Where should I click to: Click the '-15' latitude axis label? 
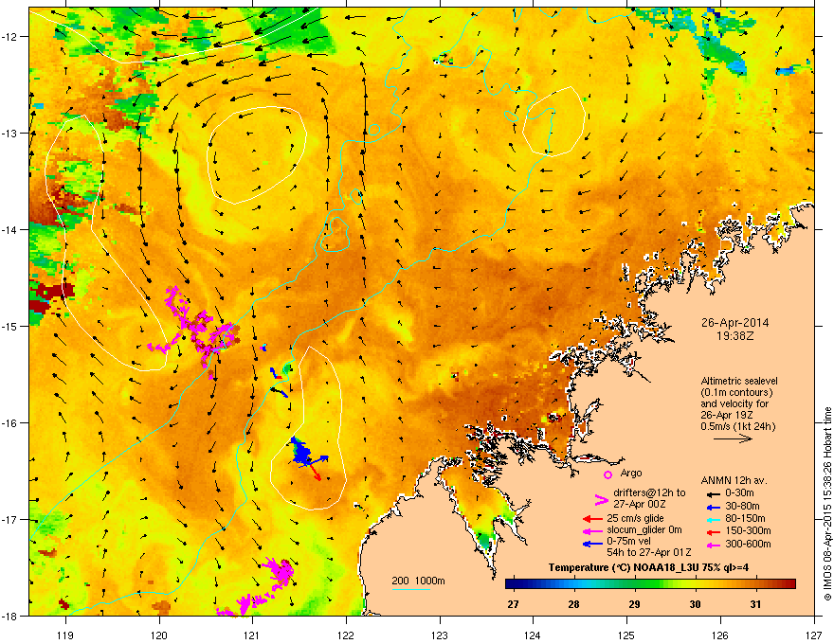point(9,326)
